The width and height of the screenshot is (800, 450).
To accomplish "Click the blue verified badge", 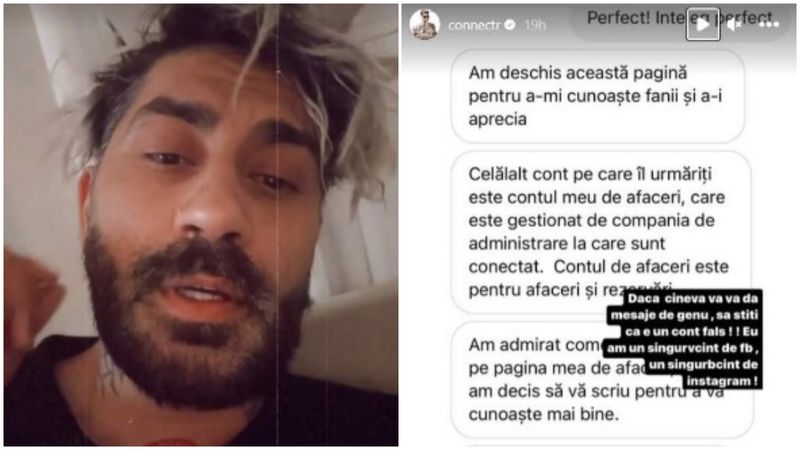I will 510,24.
